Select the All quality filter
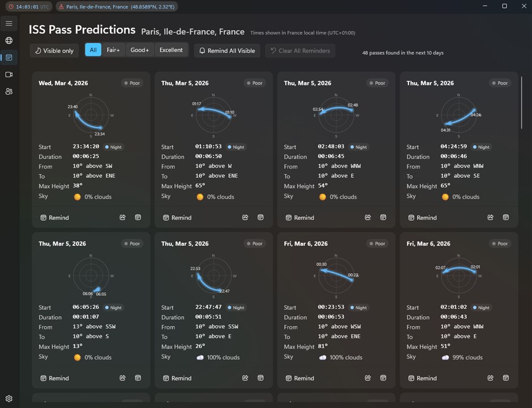The height and width of the screenshot is (408, 532). 93,50
